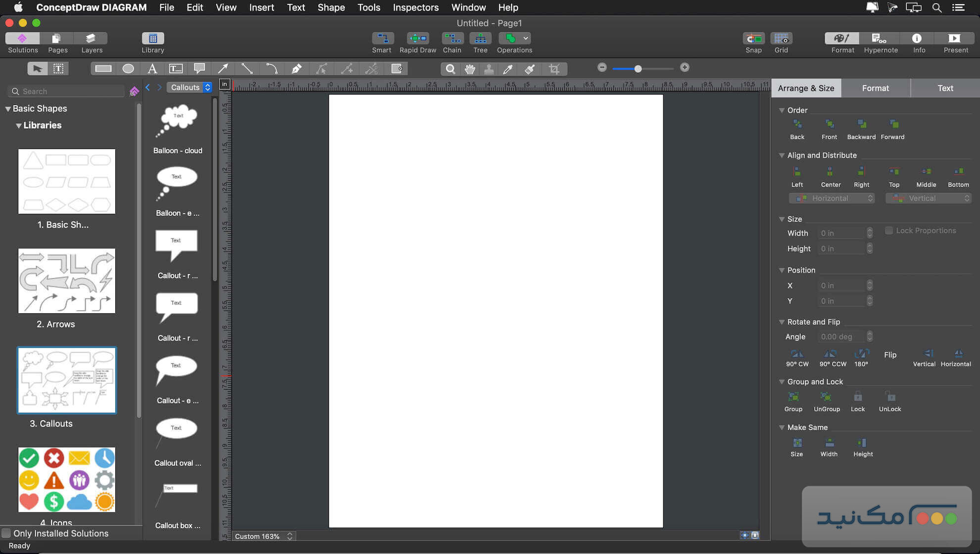Toggle Grid visibility
The height and width of the screenshot is (554, 980).
(x=781, y=42)
